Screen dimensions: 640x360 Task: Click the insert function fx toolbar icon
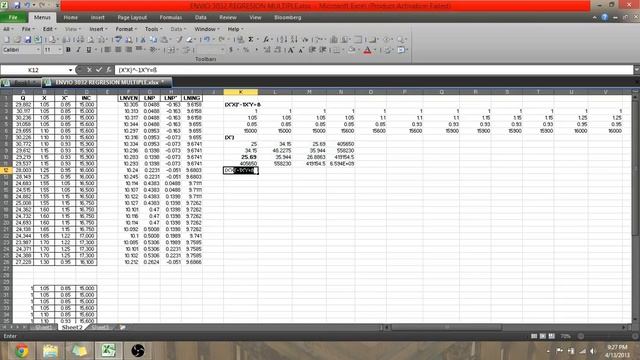pyautogui.click(x=266, y=40)
